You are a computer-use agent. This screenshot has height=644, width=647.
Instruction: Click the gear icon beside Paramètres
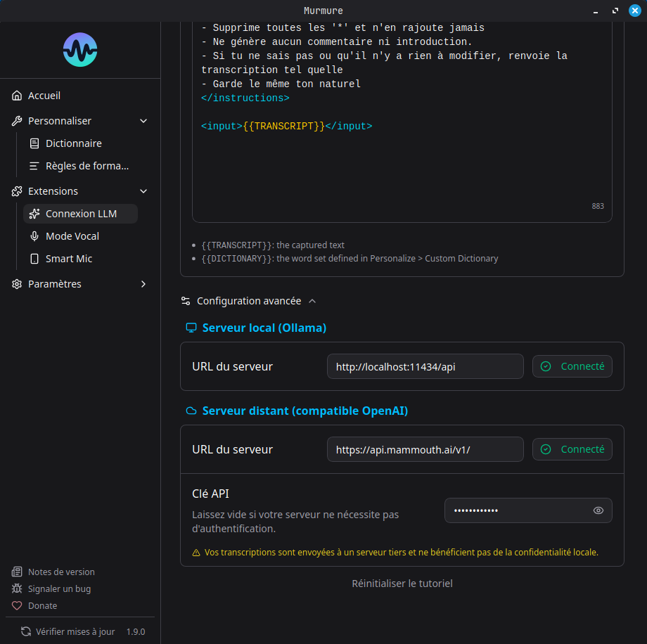(x=17, y=284)
